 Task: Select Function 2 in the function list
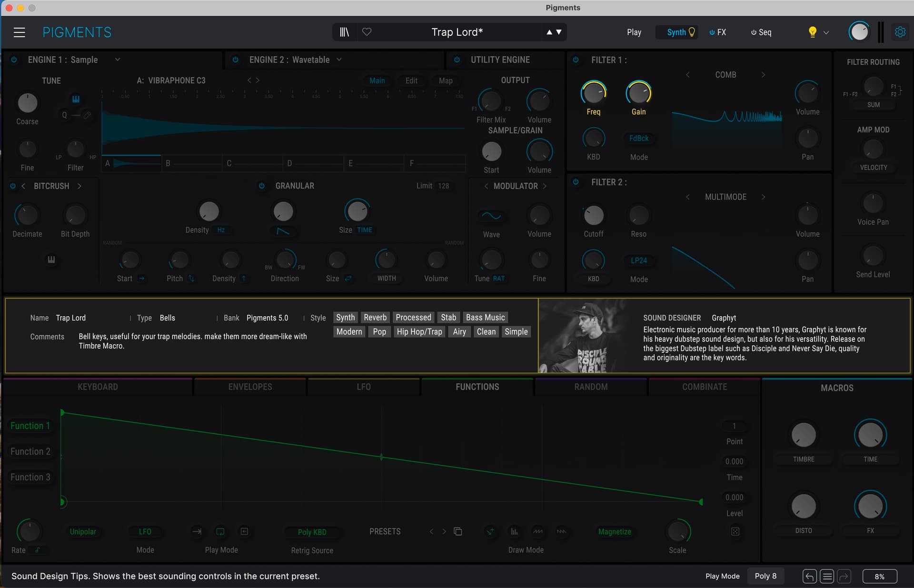[30, 451]
